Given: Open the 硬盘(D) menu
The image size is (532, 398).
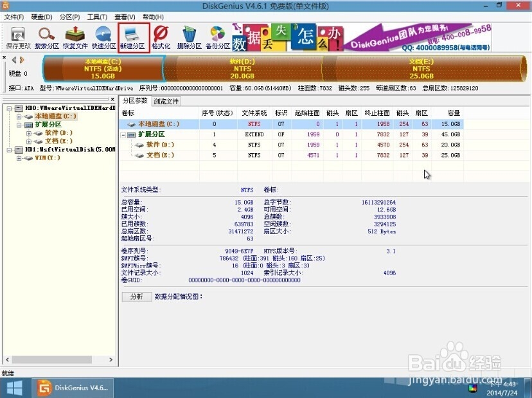Looking at the screenshot, I should pos(42,17).
